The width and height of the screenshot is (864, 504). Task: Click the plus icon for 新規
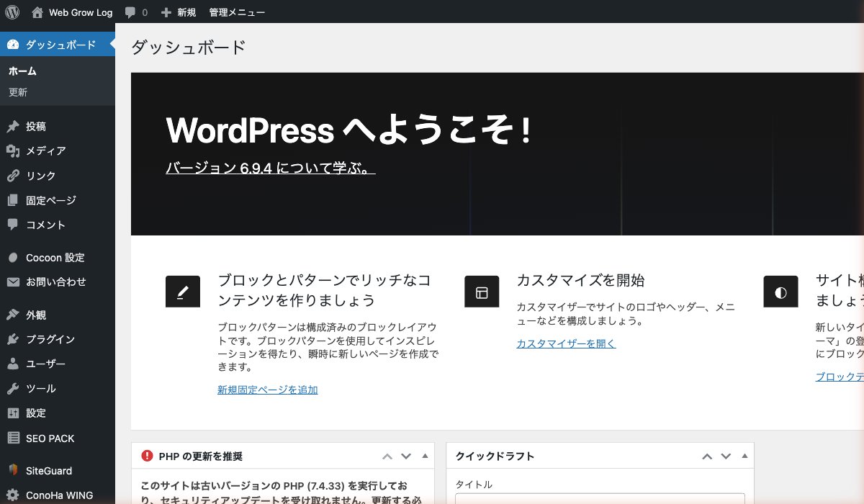pyautogui.click(x=166, y=12)
